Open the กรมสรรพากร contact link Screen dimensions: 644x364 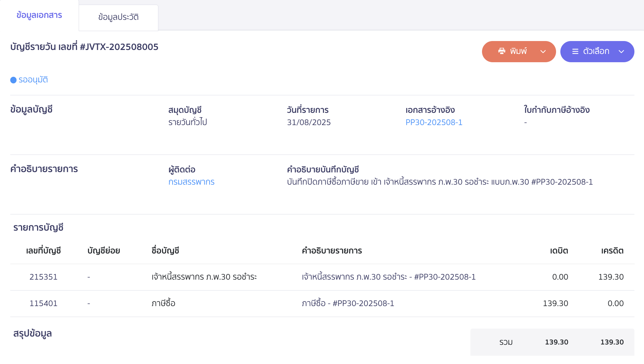tap(191, 182)
